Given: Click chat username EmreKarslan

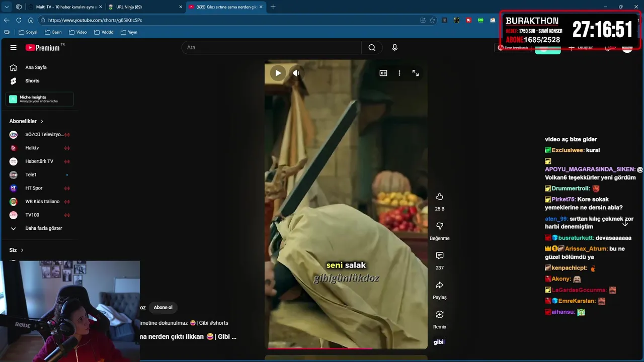Looking at the screenshot, I should coord(577,301).
